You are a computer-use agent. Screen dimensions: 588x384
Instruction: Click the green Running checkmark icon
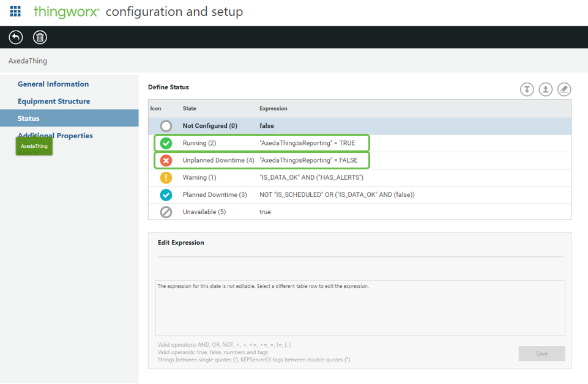click(166, 143)
